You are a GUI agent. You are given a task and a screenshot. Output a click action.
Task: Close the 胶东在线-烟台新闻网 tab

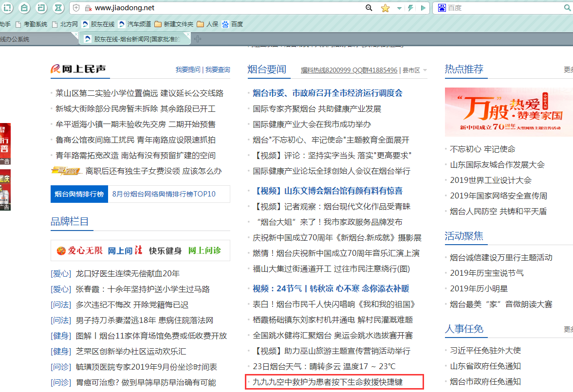188,35
